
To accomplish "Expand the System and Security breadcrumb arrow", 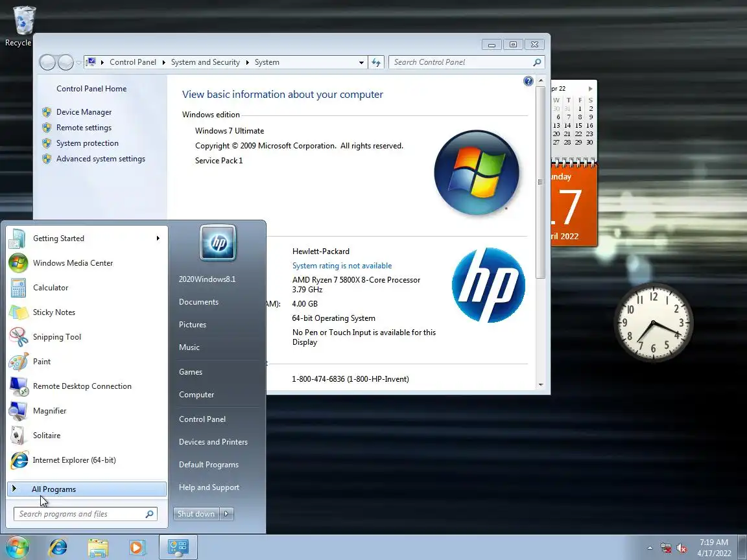I will pyautogui.click(x=247, y=62).
